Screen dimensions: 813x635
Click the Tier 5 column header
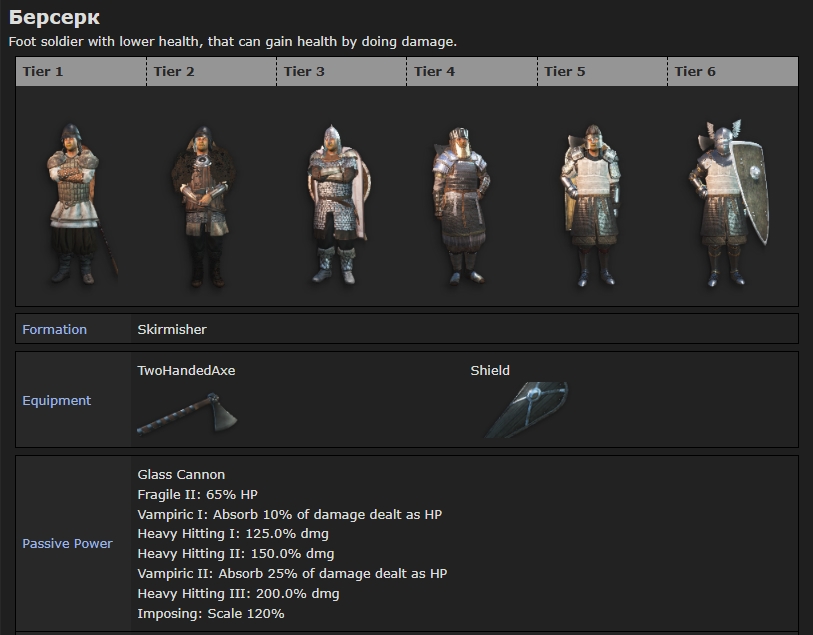point(565,71)
